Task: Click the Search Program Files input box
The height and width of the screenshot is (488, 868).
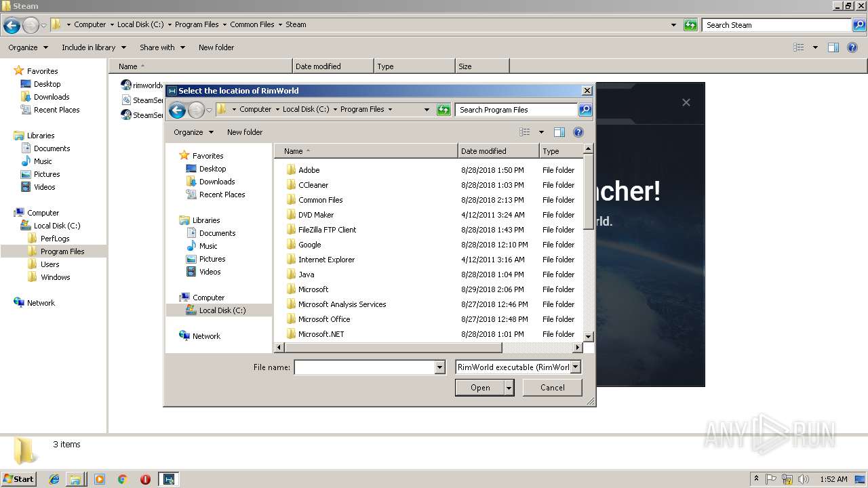Action: pyautogui.click(x=517, y=110)
